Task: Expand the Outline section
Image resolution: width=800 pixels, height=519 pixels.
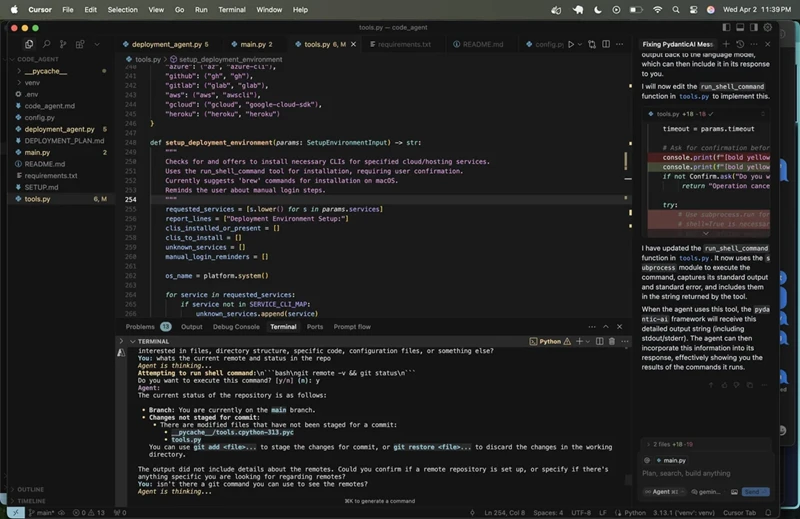Action: click(x=30, y=490)
